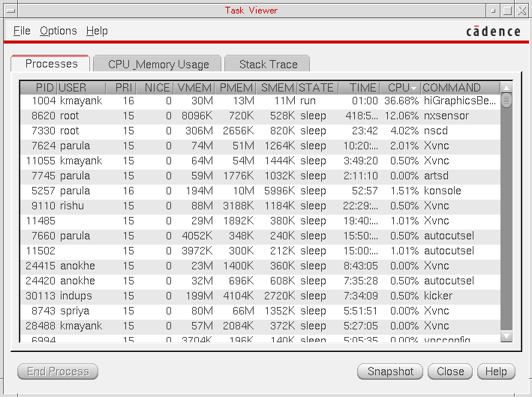
Task: Click the Help button at bottom right
Action: [x=496, y=371]
